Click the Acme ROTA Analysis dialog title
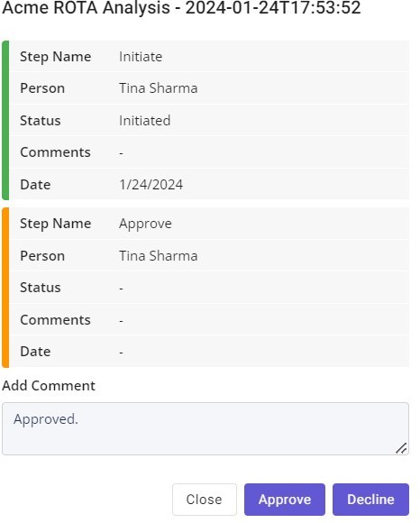420x523 pixels. [181, 8]
